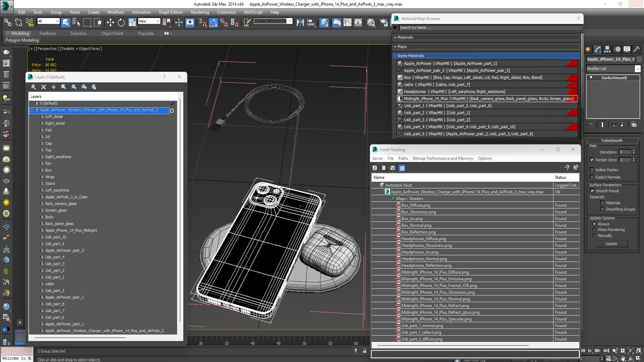This screenshot has width=644, height=362.
Task: Click the Polygon Modeling panel button
Action: coord(22,40)
